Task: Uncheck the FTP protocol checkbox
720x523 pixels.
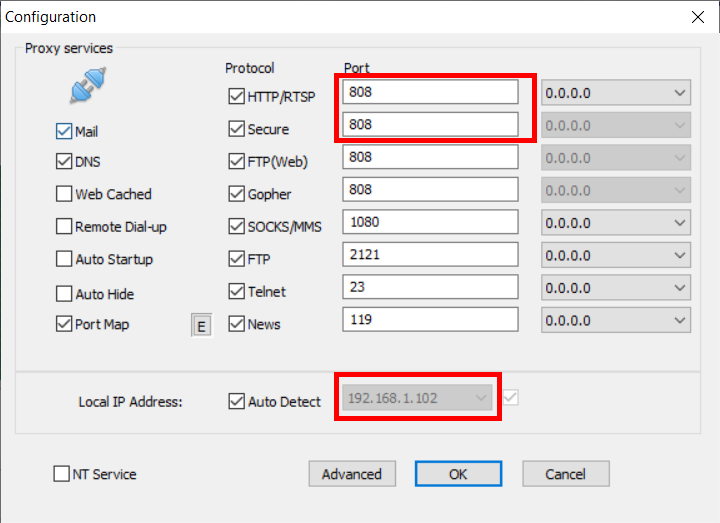Action: 236,259
